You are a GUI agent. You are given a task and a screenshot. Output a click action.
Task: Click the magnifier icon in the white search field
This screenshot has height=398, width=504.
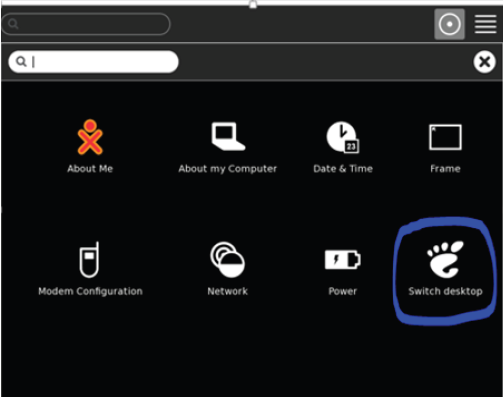click(x=21, y=61)
